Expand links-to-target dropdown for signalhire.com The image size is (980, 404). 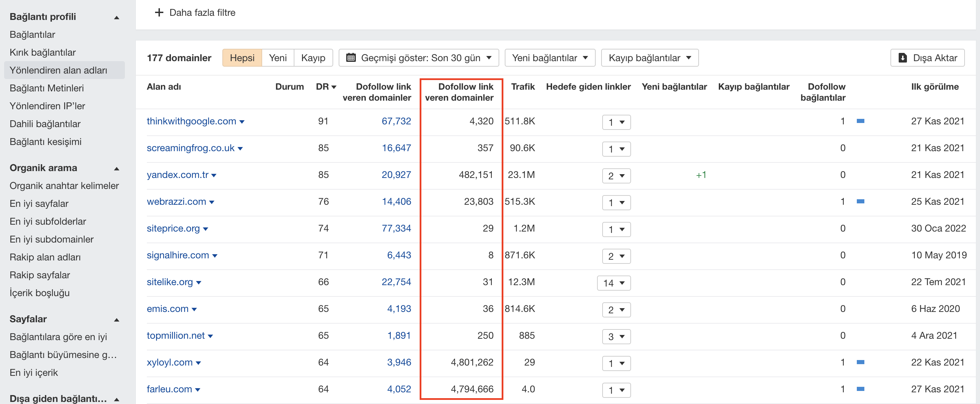coord(616,256)
